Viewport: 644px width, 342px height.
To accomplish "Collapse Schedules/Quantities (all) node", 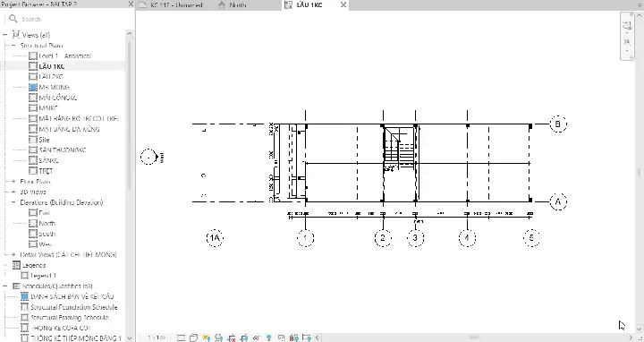I will tap(5, 286).
